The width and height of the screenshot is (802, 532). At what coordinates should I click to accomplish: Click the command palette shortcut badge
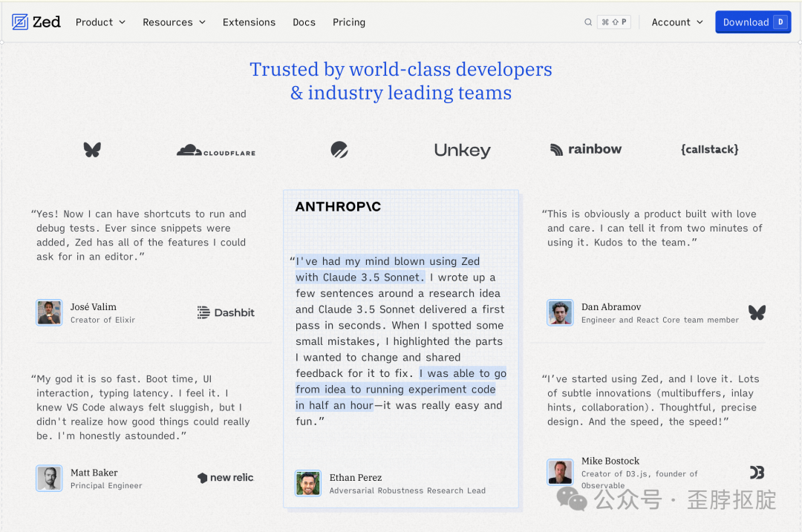(614, 22)
